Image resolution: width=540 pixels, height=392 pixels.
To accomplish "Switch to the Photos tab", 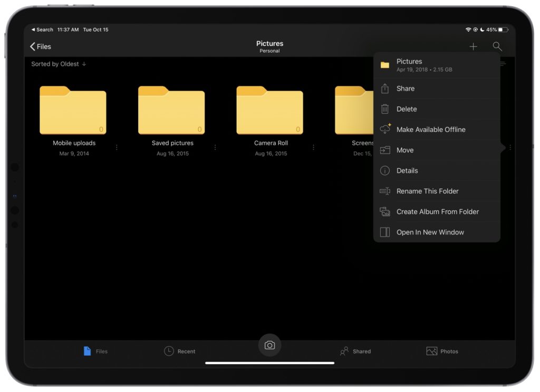I will click(x=442, y=351).
